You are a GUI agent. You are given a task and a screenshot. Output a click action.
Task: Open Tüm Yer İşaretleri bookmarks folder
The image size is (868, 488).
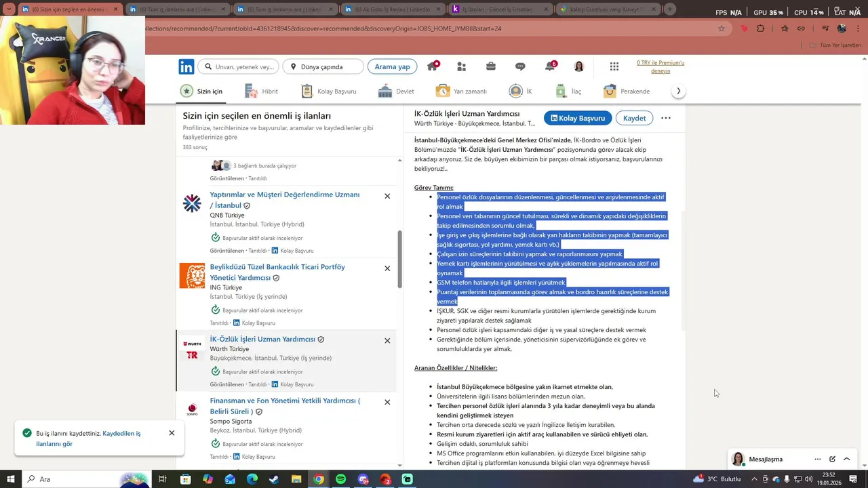835,45
